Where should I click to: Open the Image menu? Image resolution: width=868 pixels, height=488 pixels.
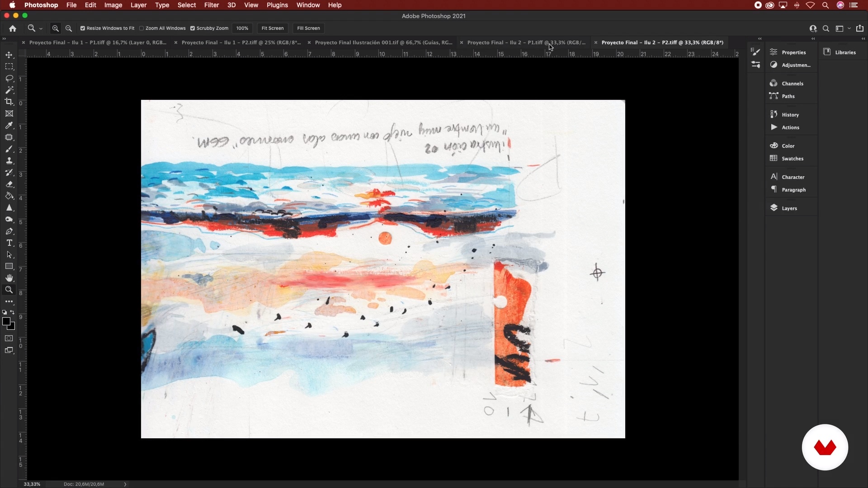click(113, 5)
